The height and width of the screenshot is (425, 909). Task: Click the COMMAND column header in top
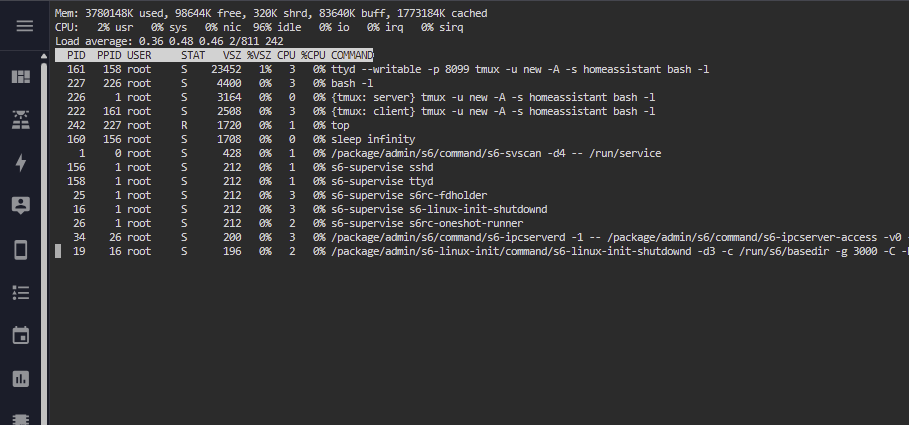(352, 55)
